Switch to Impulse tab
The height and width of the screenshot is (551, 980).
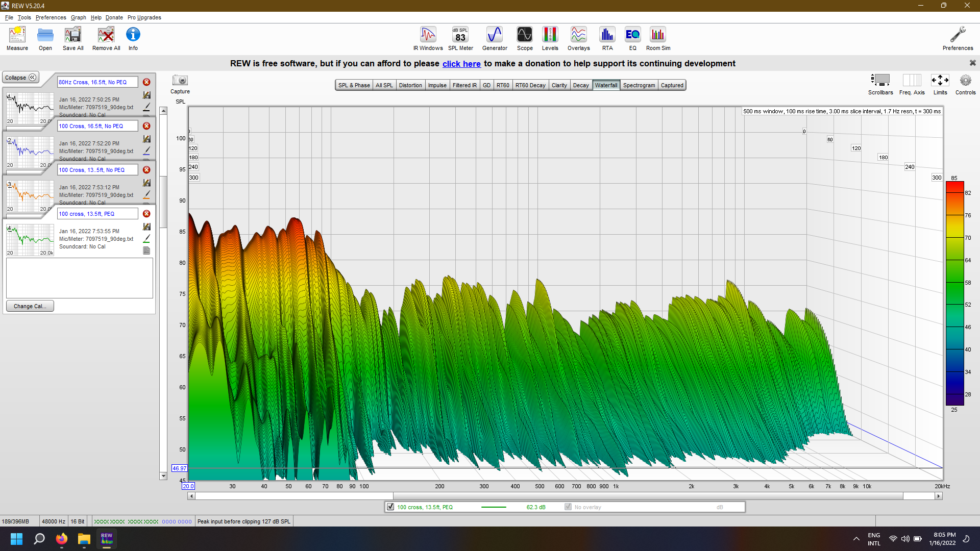437,85
